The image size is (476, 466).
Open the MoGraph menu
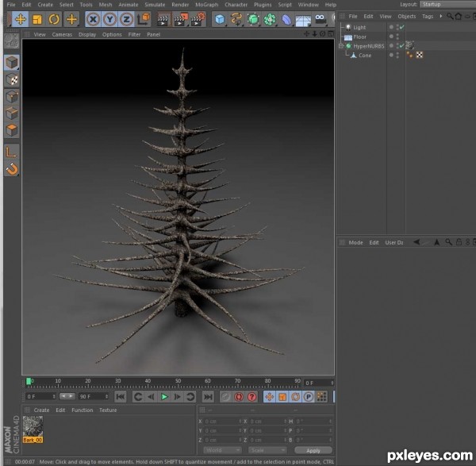click(x=207, y=5)
